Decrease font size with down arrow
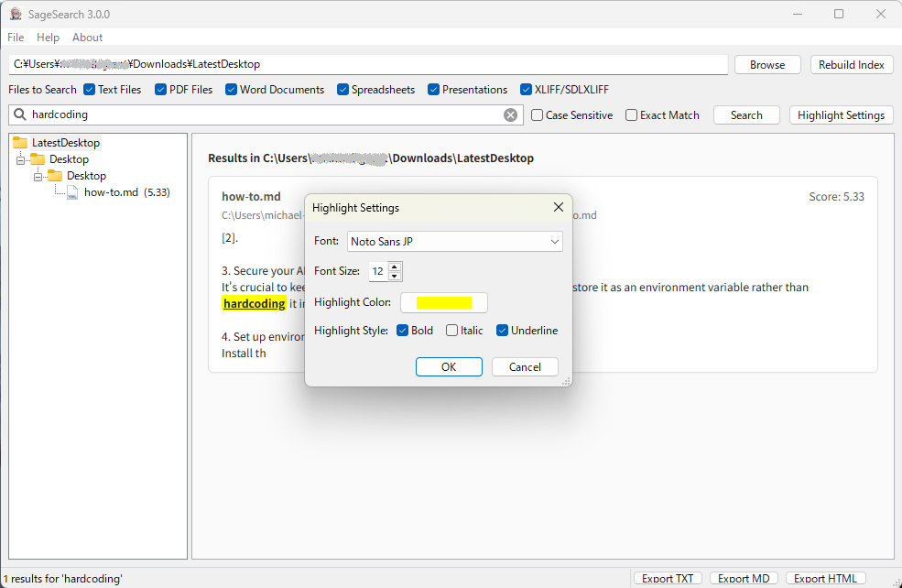Viewport: 902px width, 588px height. pos(395,276)
